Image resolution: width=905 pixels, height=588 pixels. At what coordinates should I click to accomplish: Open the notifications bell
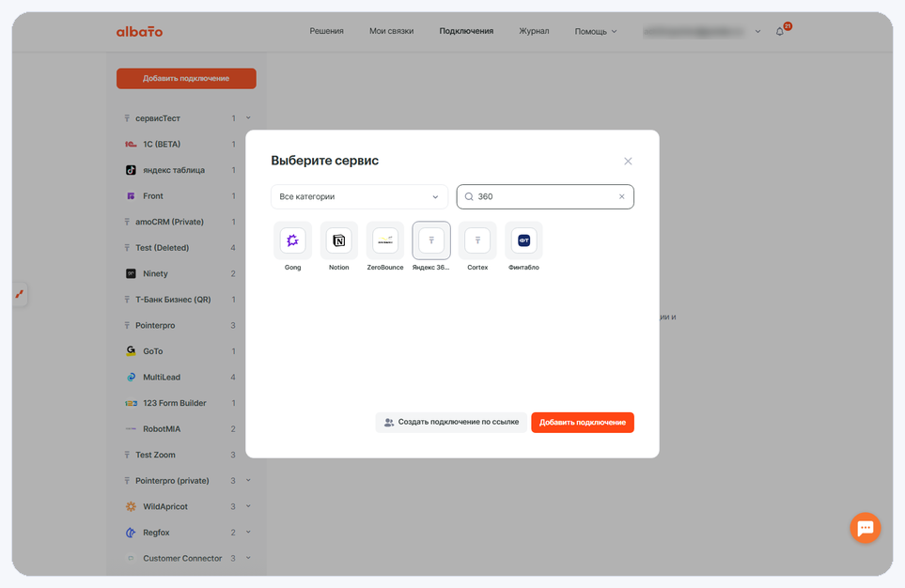tap(780, 32)
